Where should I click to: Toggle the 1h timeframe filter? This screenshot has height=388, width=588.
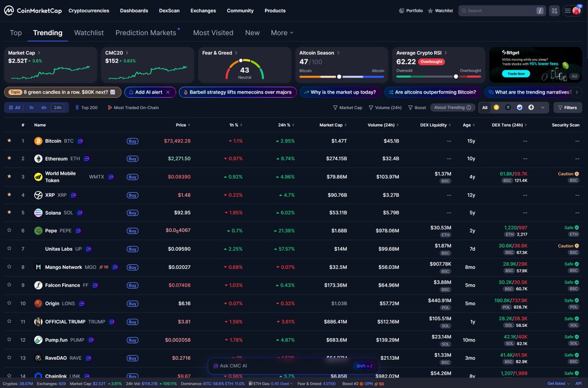click(x=31, y=108)
